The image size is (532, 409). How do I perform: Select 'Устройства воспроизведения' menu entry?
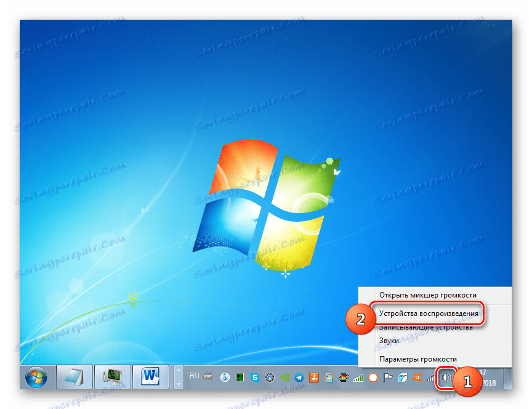429,314
